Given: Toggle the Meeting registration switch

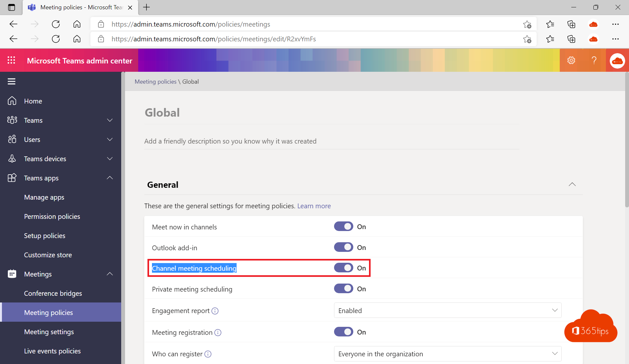Looking at the screenshot, I should pos(343,332).
